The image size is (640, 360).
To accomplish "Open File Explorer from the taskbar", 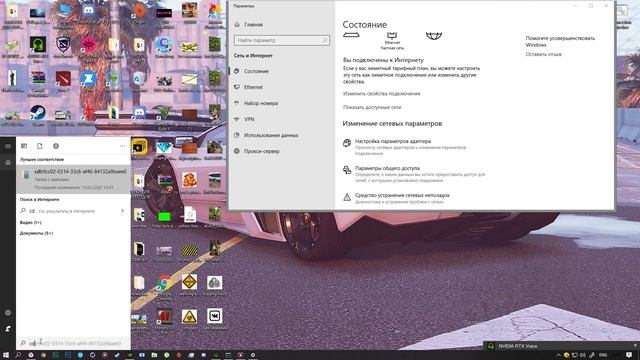I will [154, 355].
